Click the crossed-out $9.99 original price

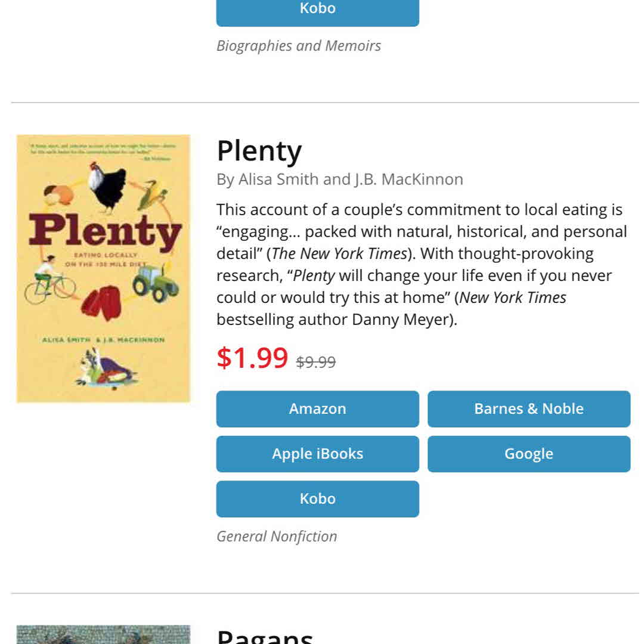(315, 362)
